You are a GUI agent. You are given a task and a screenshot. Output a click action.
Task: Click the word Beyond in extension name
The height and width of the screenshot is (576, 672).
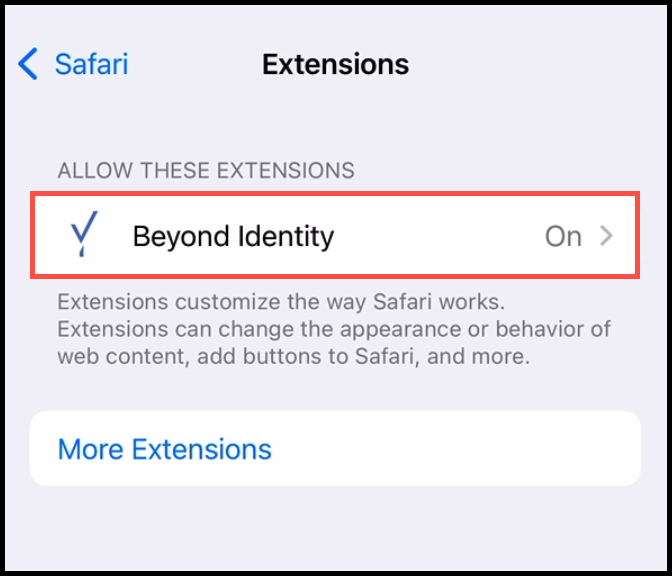(181, 236)
